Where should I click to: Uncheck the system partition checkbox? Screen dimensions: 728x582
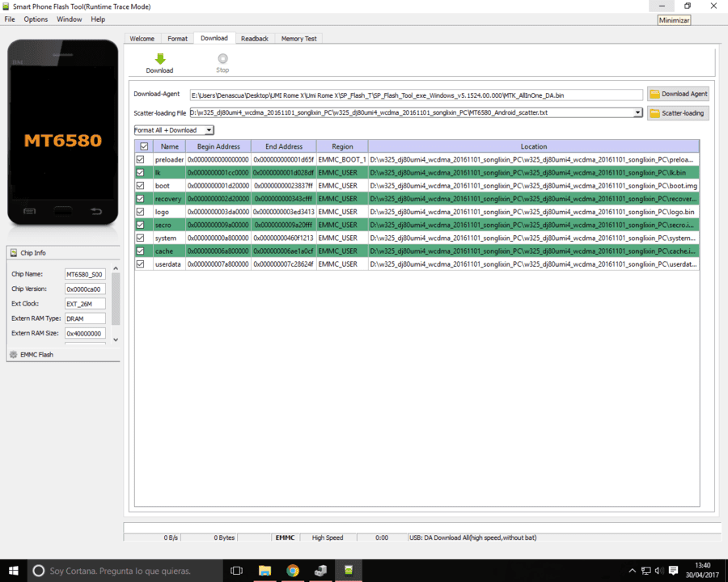[x=140, y=238]
